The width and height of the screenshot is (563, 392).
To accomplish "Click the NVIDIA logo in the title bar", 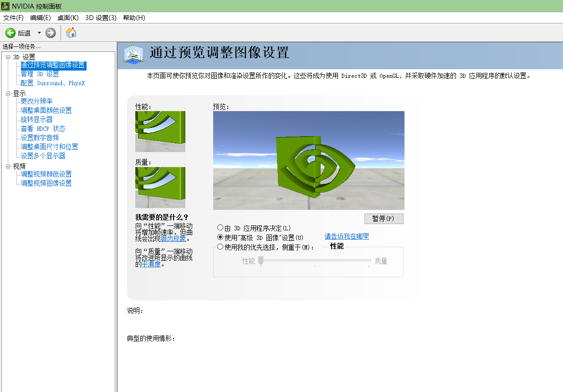I will 5,6.
